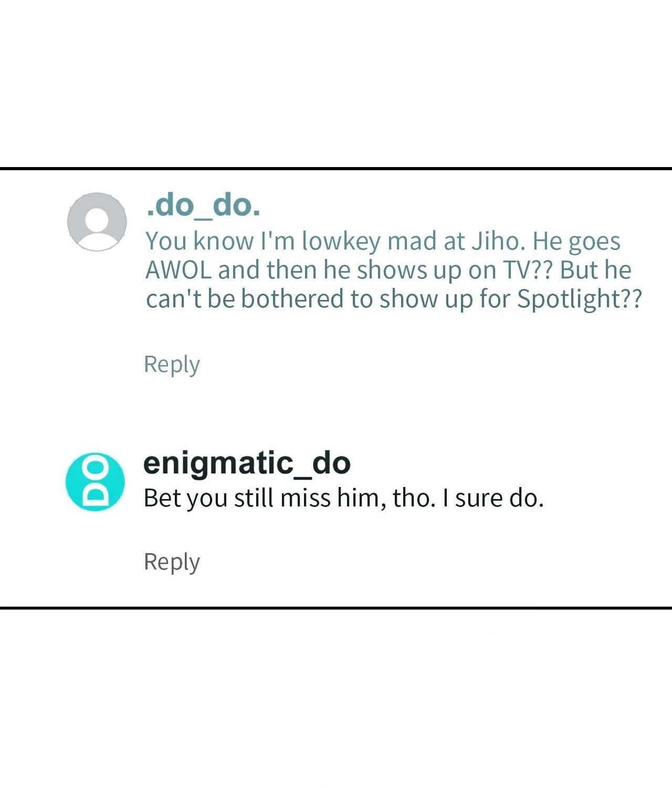Screen dimensions: 672x788
Task: Reply to the enigmatic_do comment
Action: 172,562
